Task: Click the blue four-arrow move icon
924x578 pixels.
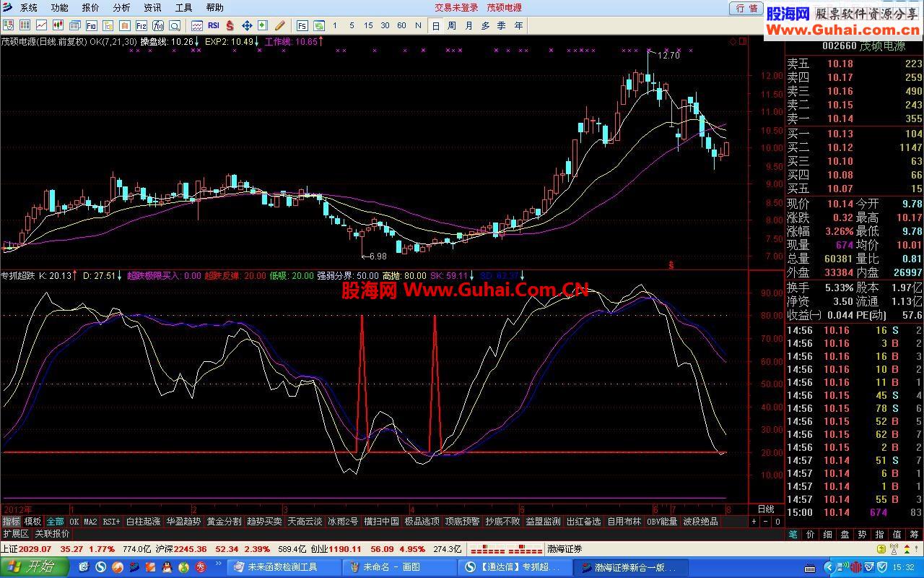Action: (247, 25)
